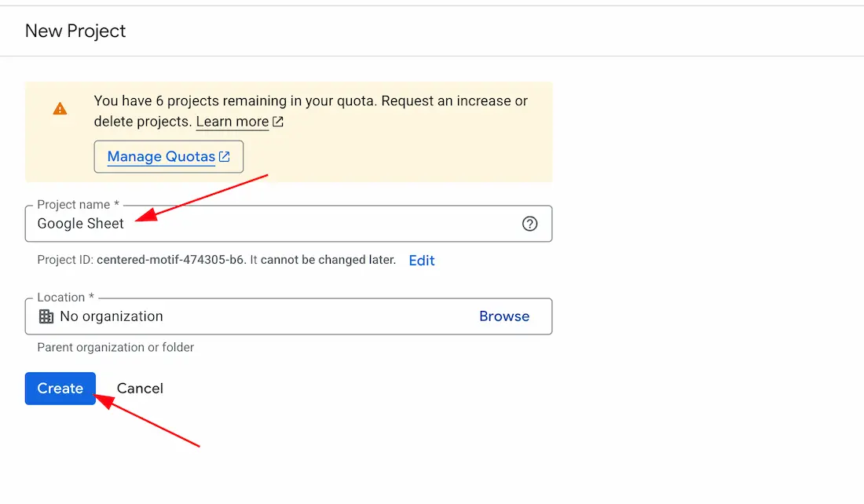Open the Project name help question mark
This screenshot has width=864, height=504.
tap(530, 224)
